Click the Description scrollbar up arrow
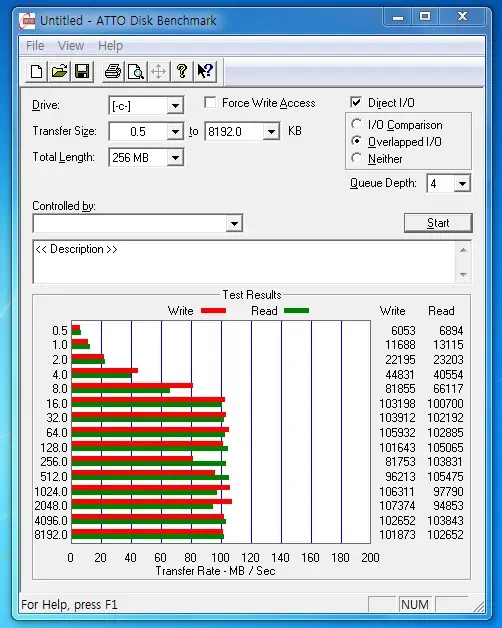This screenshot has width=502, height=628. point(464,250)
